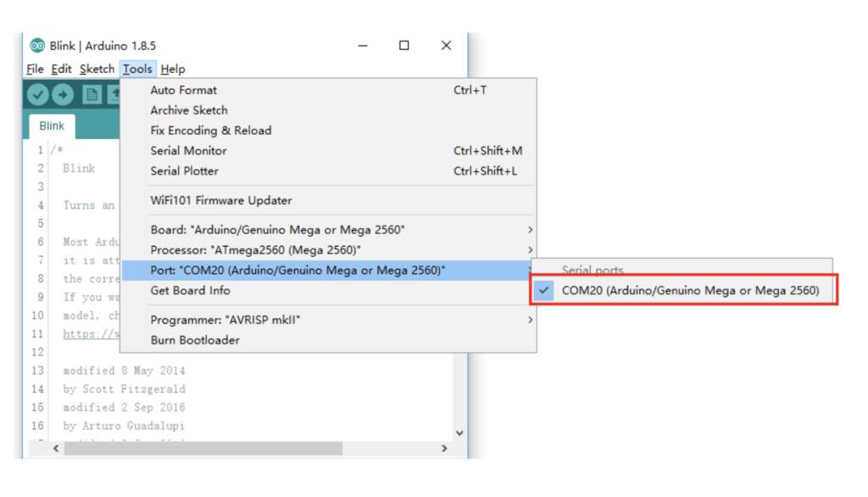Click the scroll right arrow
The width and height of the screenshot is (868, 497).
click(444, 449)
